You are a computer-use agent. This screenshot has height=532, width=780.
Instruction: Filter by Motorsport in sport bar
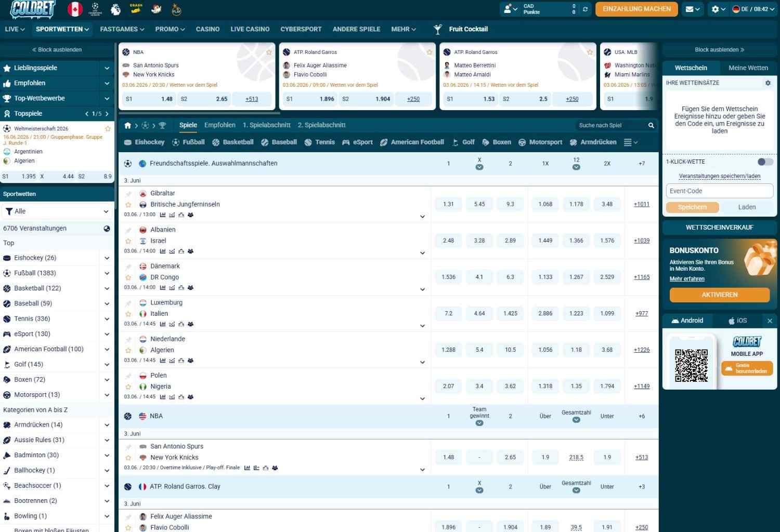point(540,142)
